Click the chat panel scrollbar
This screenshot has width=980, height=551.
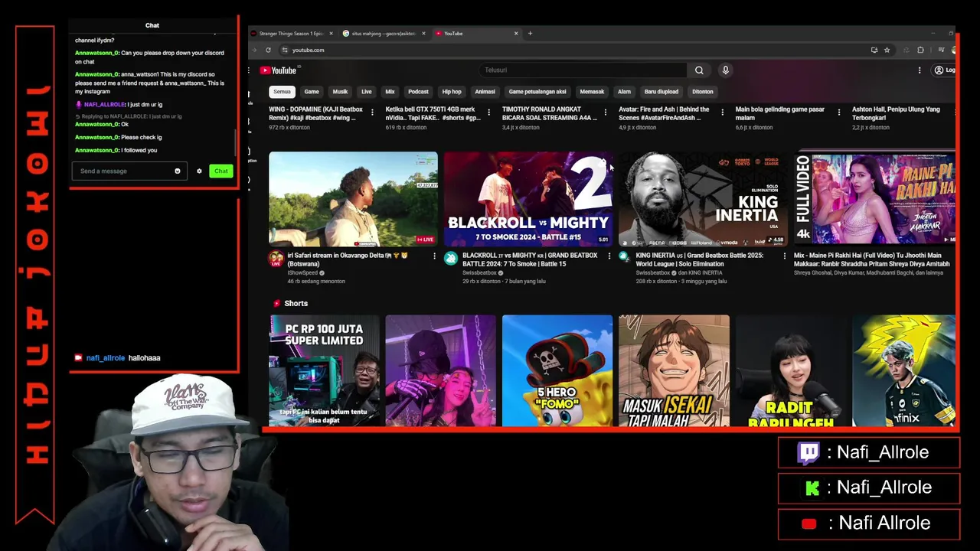[x=237, y=142]
